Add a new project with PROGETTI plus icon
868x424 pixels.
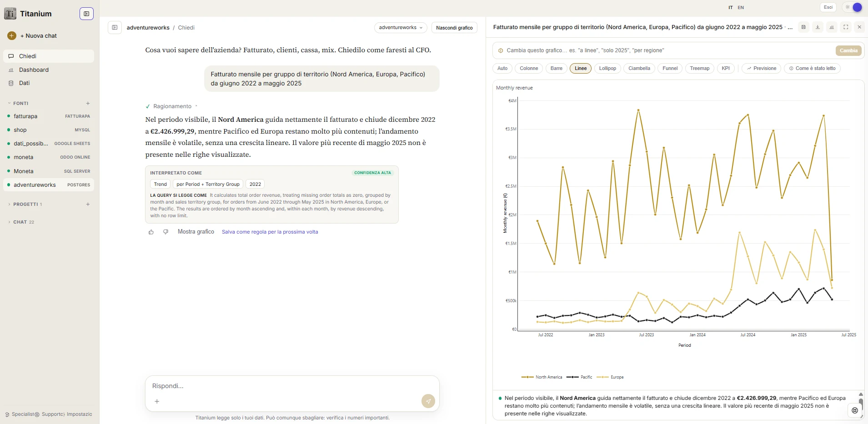tap(88, 205)
